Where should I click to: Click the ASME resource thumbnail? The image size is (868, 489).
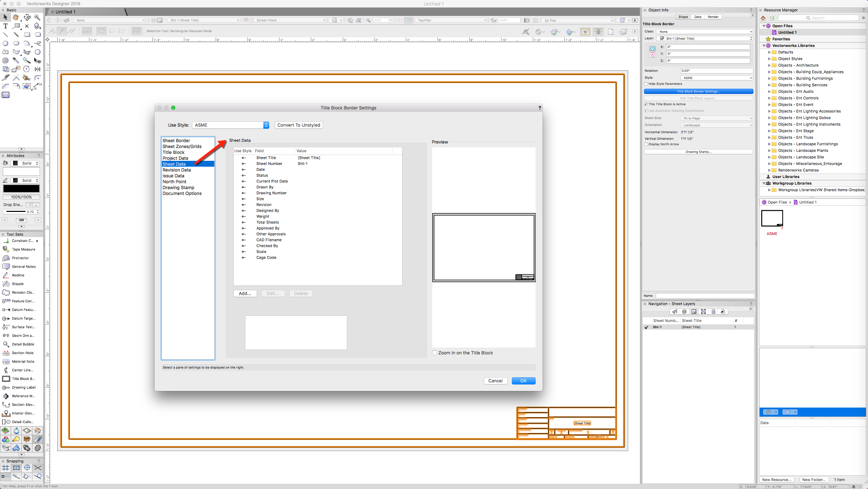tap(772, 218)
